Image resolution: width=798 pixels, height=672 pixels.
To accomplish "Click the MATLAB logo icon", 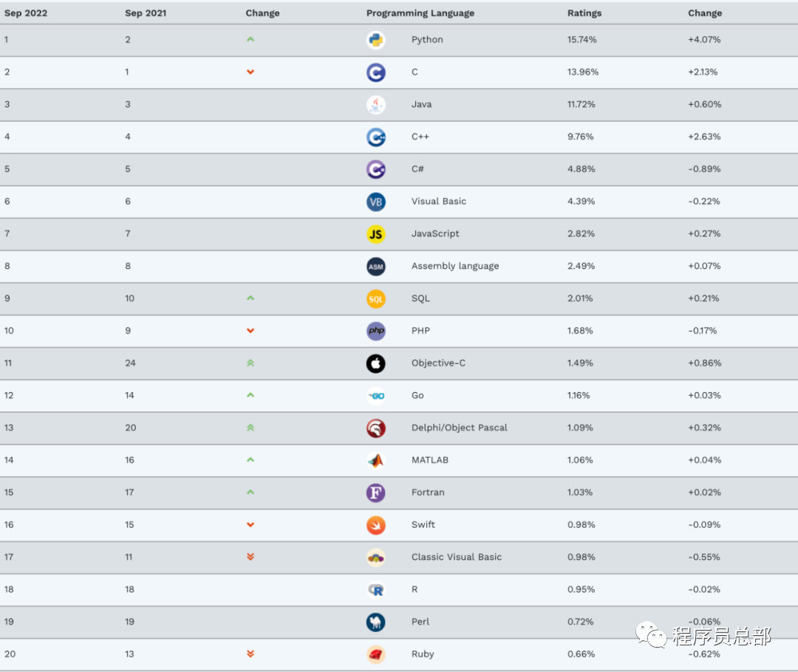I will click(376, 460).
